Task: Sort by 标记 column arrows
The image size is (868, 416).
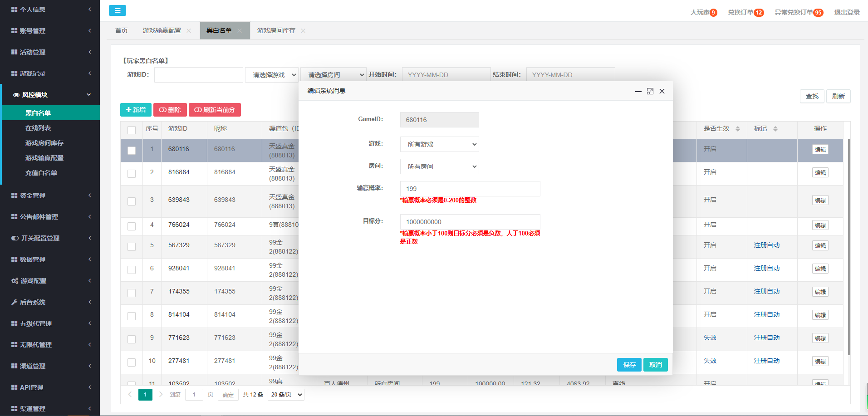Action: pyautogui.click(x=775, y=129)
